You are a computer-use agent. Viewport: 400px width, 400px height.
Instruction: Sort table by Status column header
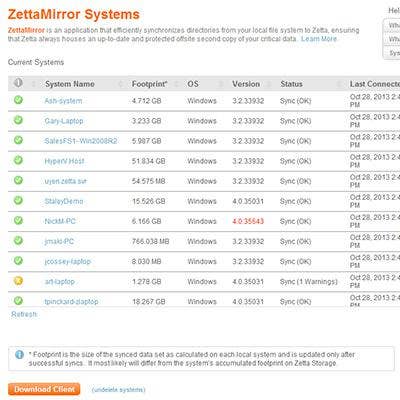pyautogui.click(x=291, y=84)
